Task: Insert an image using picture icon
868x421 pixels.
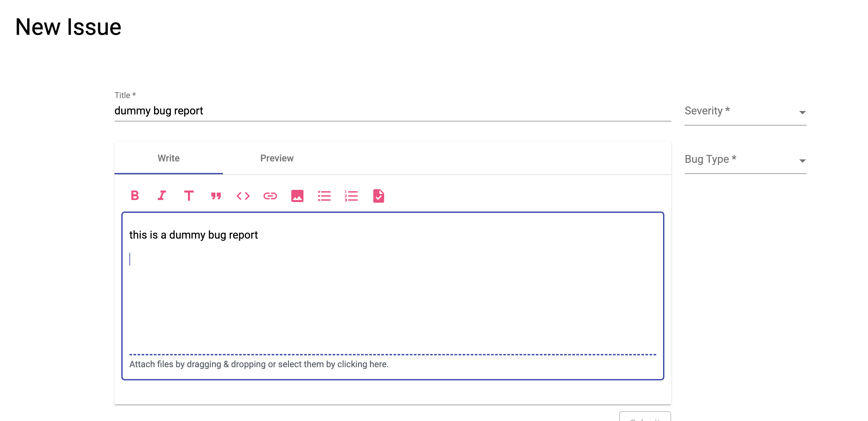Action: [x=297, y=196]
